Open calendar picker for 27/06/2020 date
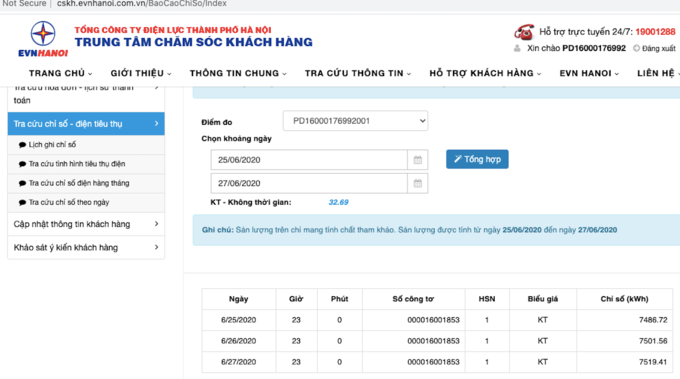Screen dimensions: 680x379 418,183
